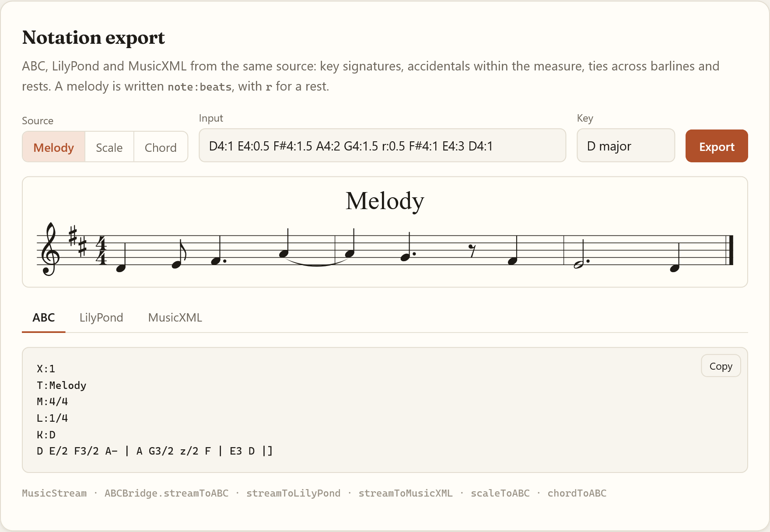Click the final double barline of score
This screenshot has height=532, width=770.
tap(730, 250)
